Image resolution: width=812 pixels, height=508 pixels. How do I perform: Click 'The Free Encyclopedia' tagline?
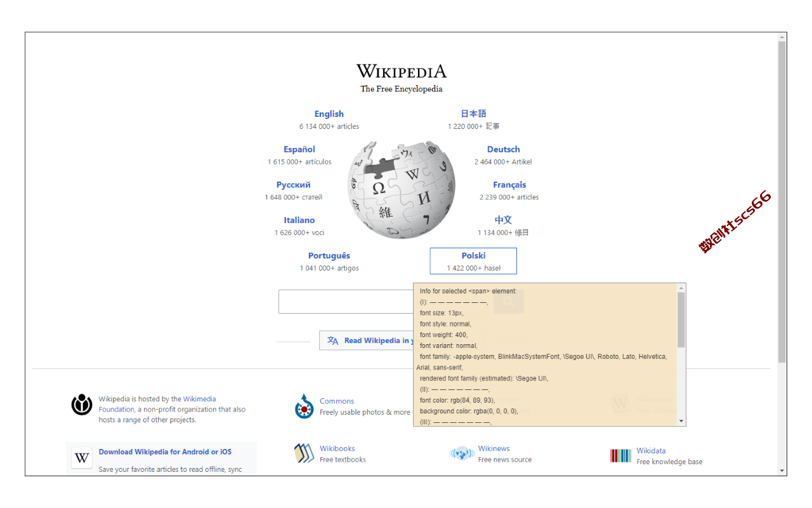pos(402,89)
